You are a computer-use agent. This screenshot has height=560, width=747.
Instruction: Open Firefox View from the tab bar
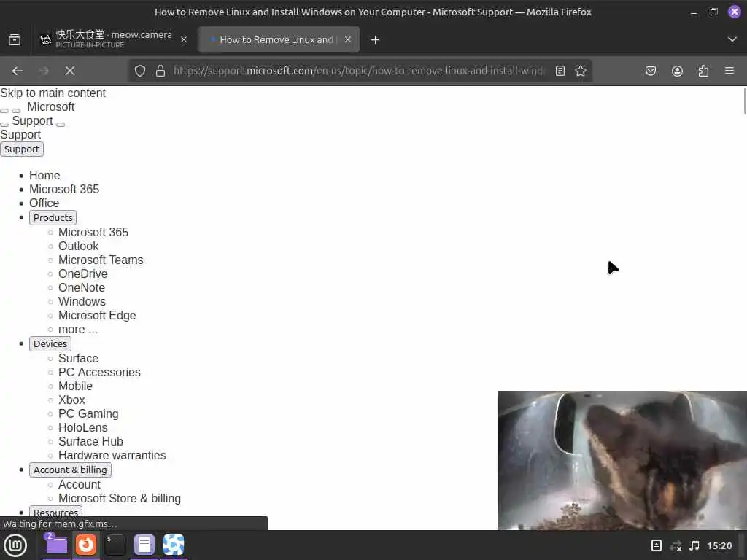click(15, 40)
